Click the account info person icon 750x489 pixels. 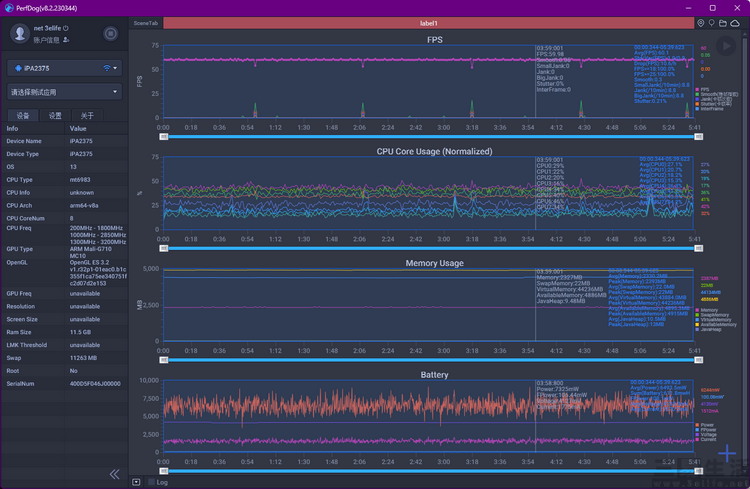pyautogui.click(x=66, y=40)
